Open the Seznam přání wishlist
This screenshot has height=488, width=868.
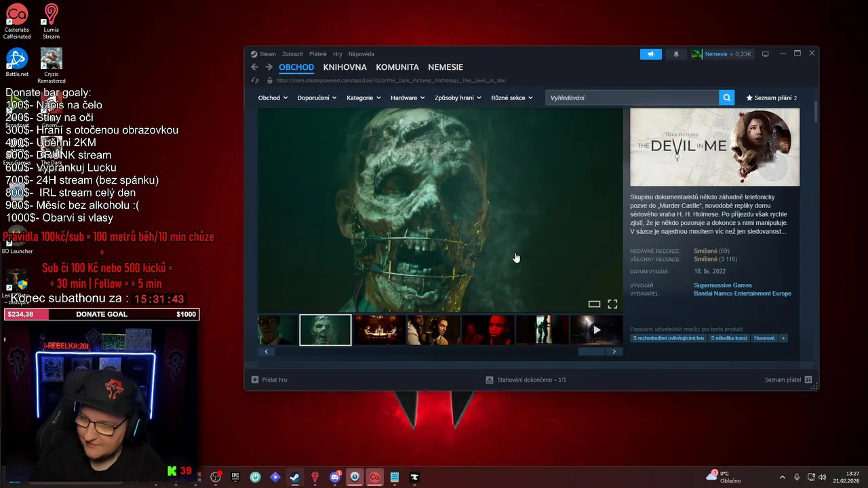tap(772, 98)
